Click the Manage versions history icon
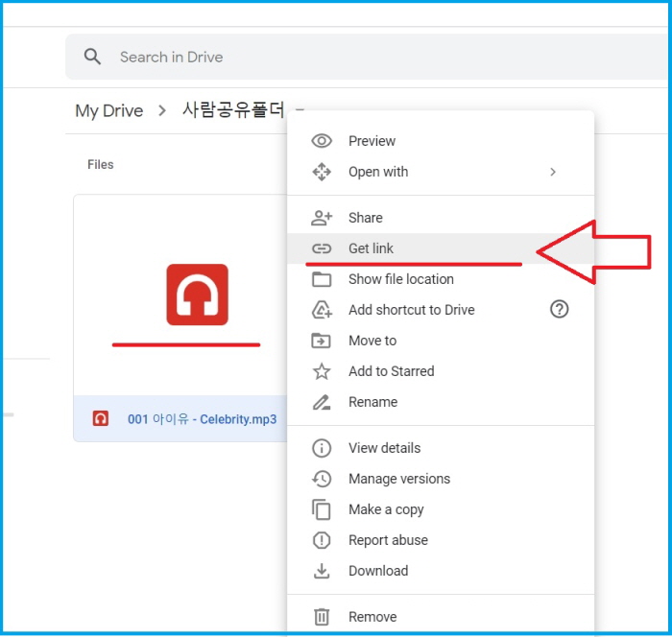 322,479
